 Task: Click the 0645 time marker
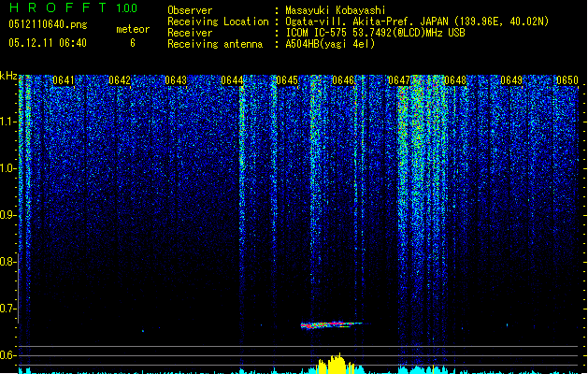287,80
